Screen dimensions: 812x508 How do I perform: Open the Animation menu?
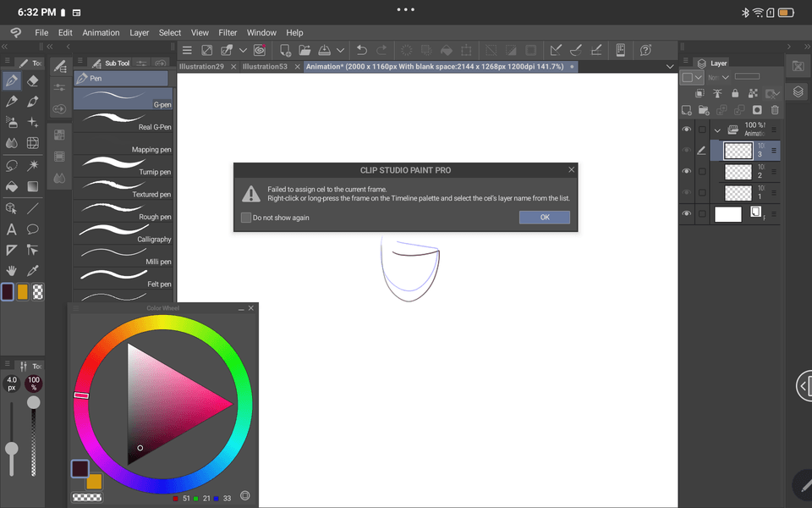(x=101, y=33)
